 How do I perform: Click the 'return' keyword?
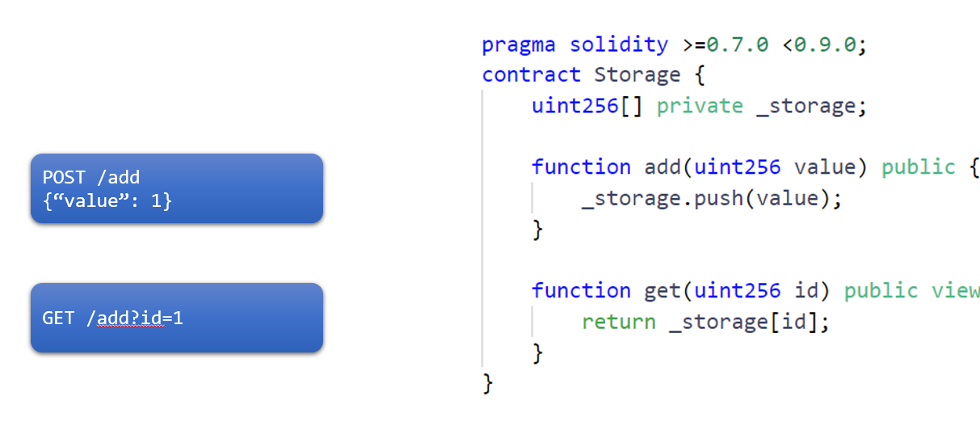(618, 323)
